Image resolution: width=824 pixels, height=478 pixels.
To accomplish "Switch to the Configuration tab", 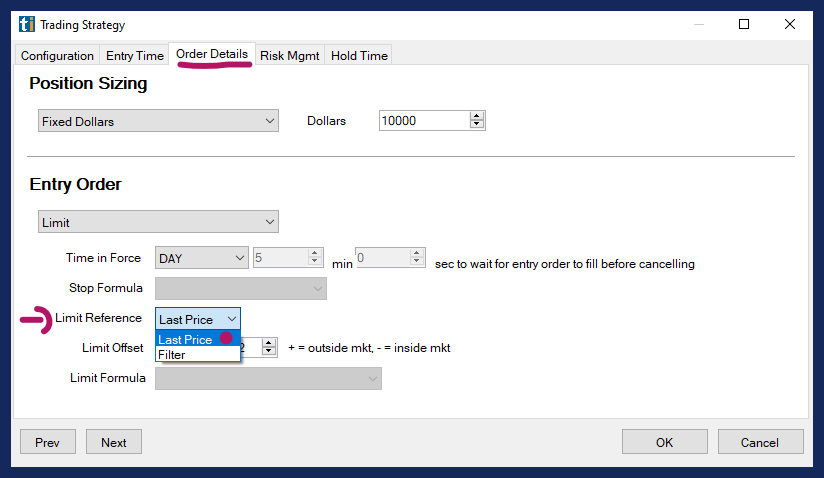I will pyautogui.click(x=57, y=56).
